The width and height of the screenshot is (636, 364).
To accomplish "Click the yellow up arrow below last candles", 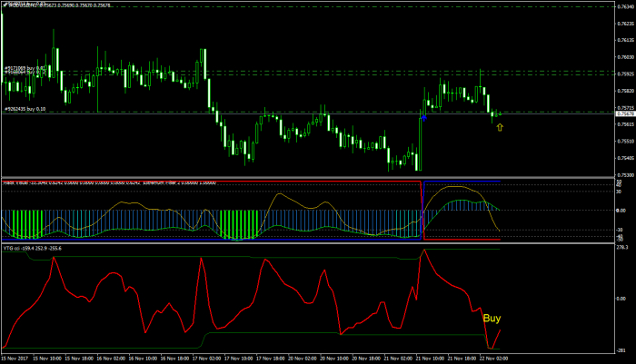I will point(500,127).
